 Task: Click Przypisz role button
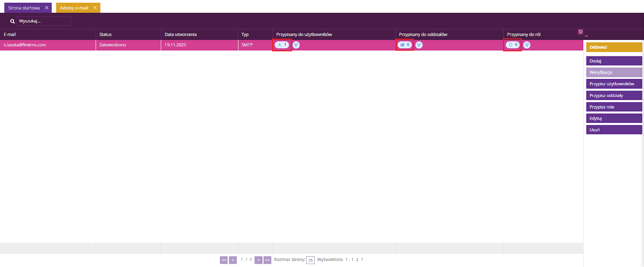point(614,107)
